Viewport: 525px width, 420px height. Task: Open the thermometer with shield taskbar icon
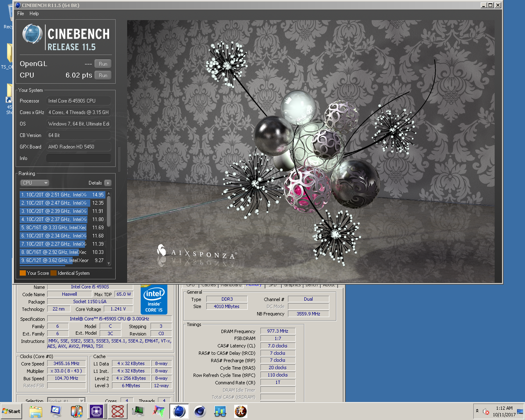point(76,411)
